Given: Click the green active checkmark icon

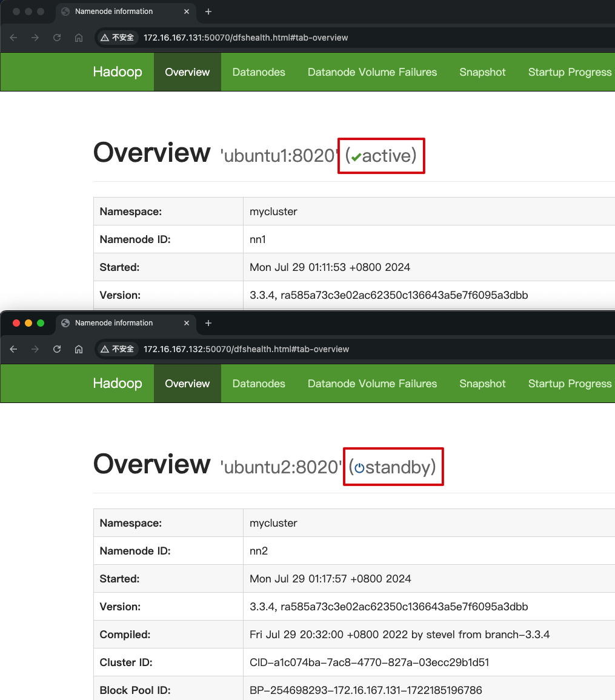Looking at the screenshot, I should (x=355, y=156).
